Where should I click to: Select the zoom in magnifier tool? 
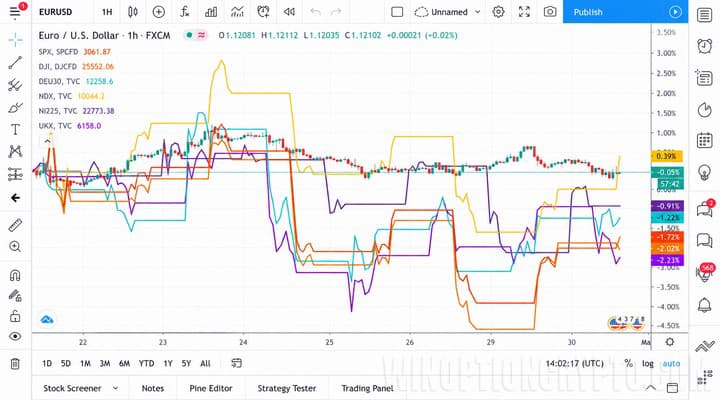tap(15, 247)
